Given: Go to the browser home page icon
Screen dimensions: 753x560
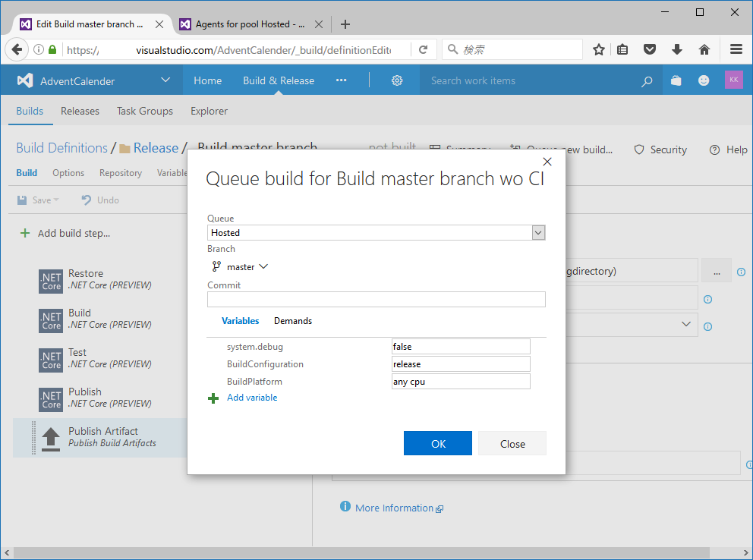Looking at the screenshot, I should tap(704, 49).
